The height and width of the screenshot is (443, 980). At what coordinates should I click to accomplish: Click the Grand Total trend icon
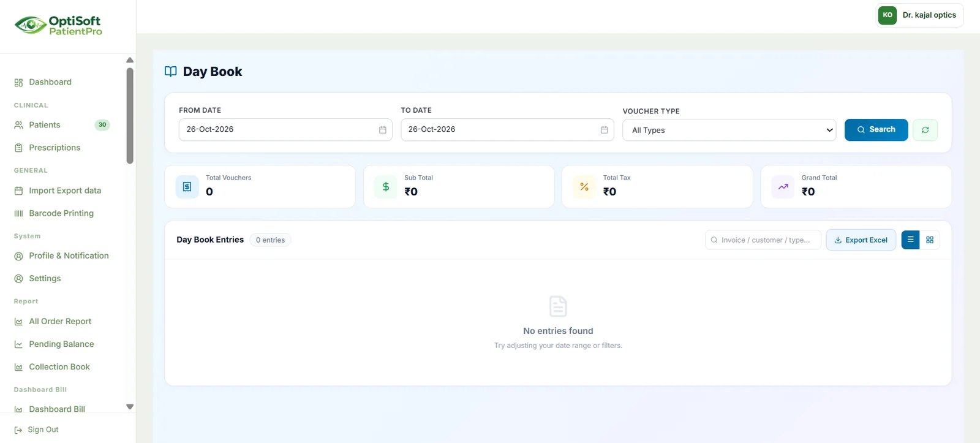(x=783, y=187)
